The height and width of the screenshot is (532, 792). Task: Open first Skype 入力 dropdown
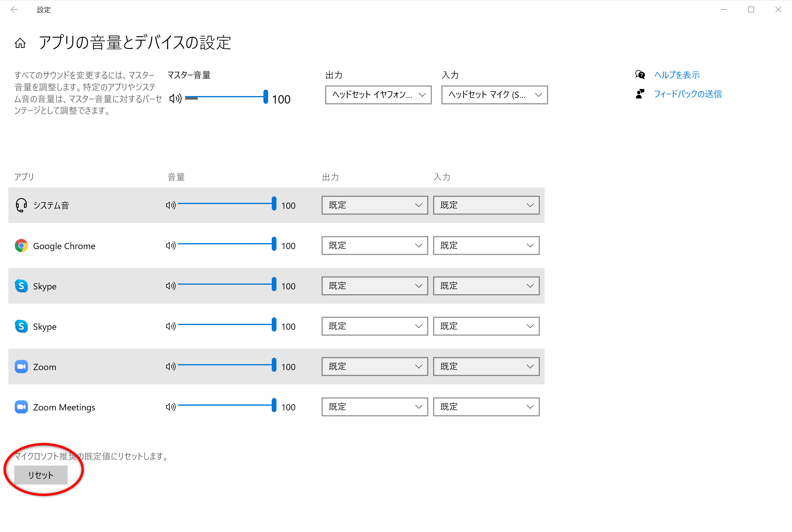[x=486, y=286]
